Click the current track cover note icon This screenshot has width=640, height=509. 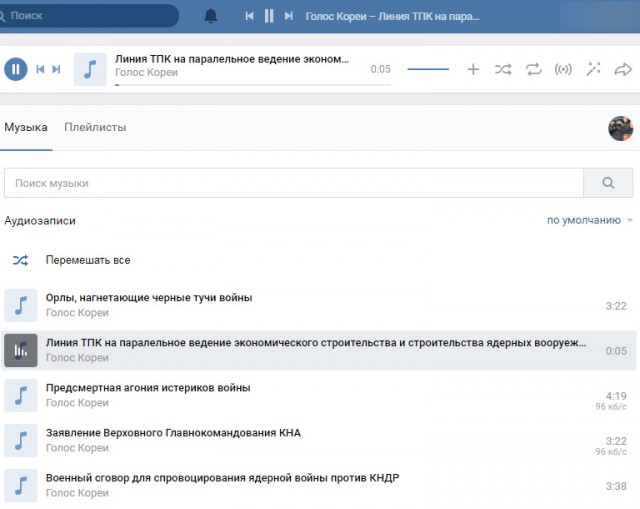pyautogui.click(x=90, y=69)
